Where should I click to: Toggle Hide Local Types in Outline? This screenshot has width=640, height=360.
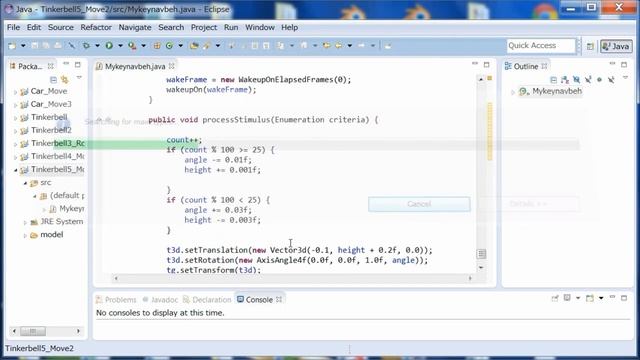coord(611,79)
